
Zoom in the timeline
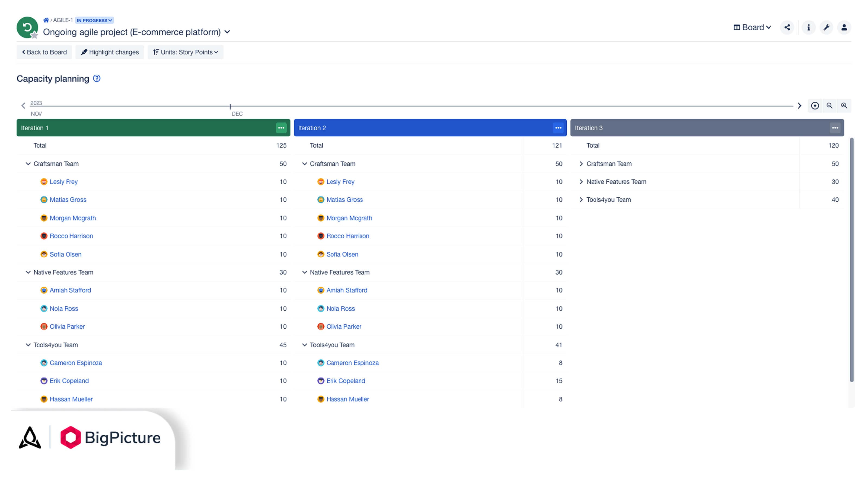(x=844, y=106)
